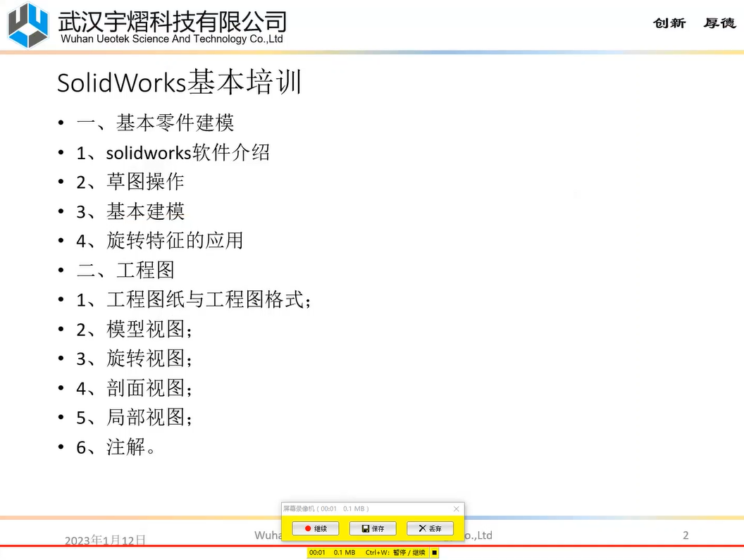Click the bullet 二、工程图
Viewport: 744px width, 560px height.
coord(125,270)
